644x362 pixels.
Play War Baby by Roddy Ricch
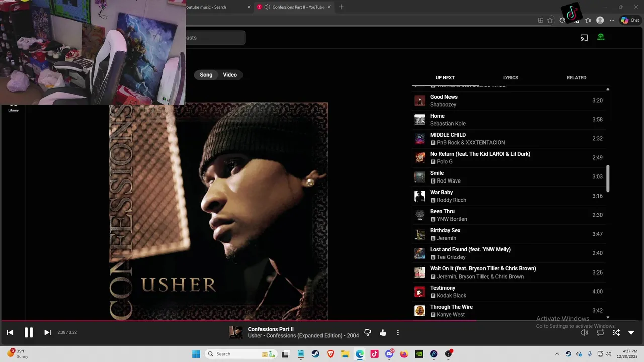pyautogui.click(x=509, y=196)
